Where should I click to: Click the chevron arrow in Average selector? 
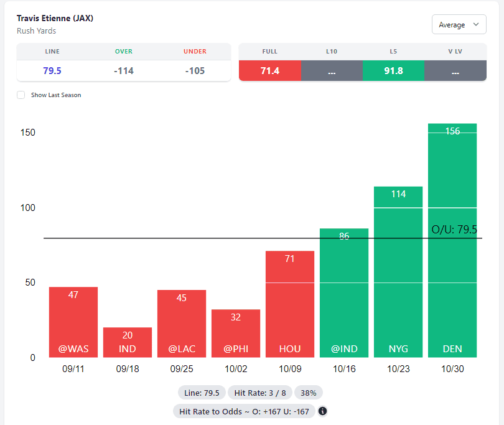[476, 25]
